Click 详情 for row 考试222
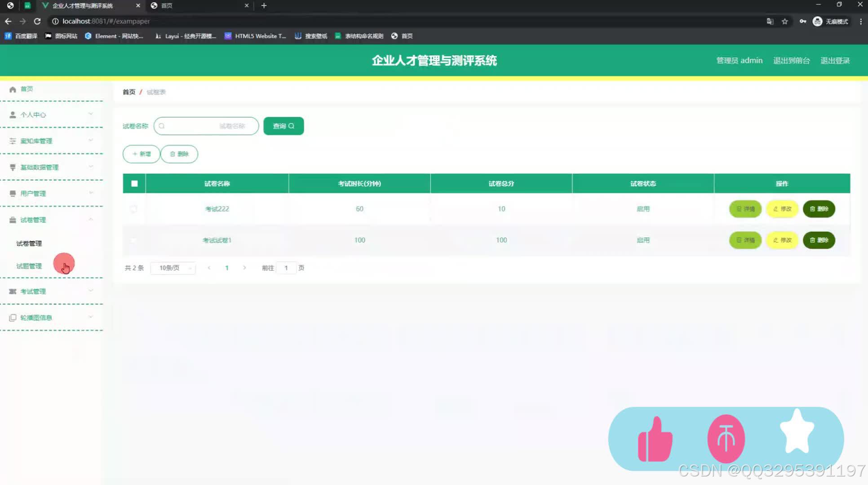 click(x=745, y=209)
